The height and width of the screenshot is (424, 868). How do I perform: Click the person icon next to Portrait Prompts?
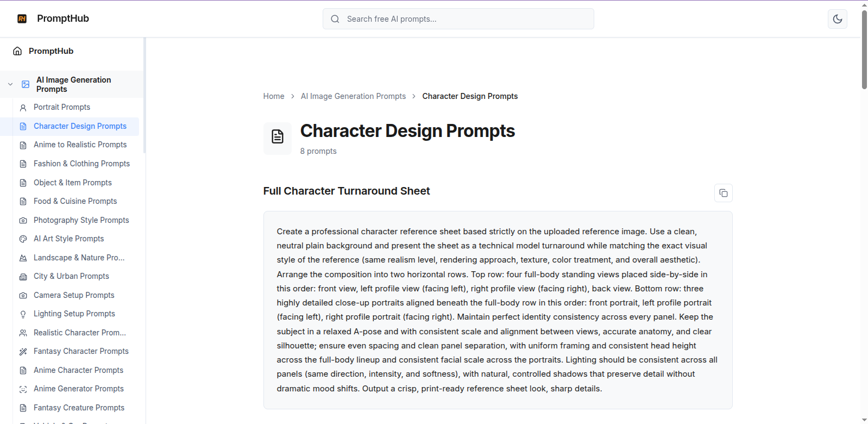[x=23, y=108]
